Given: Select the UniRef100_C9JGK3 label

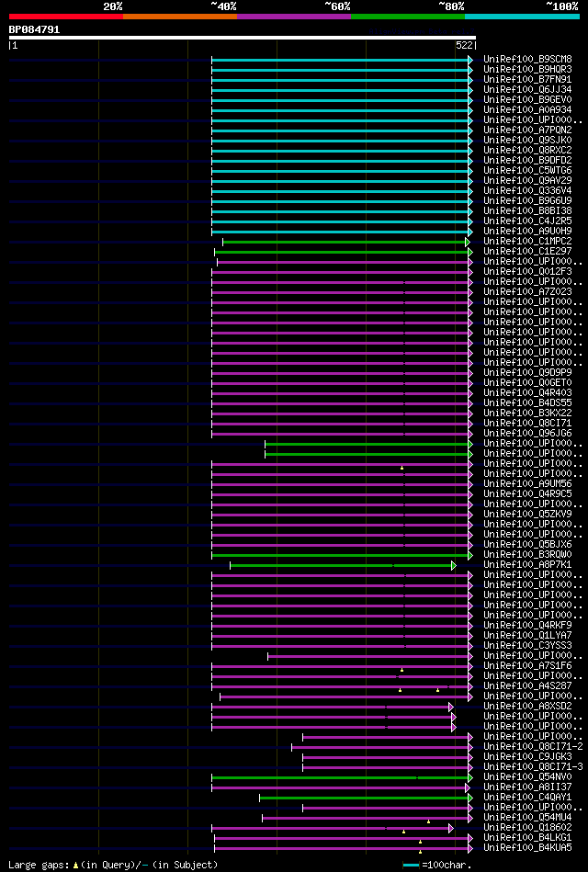Looking at the screenshot, I should 527,757.
